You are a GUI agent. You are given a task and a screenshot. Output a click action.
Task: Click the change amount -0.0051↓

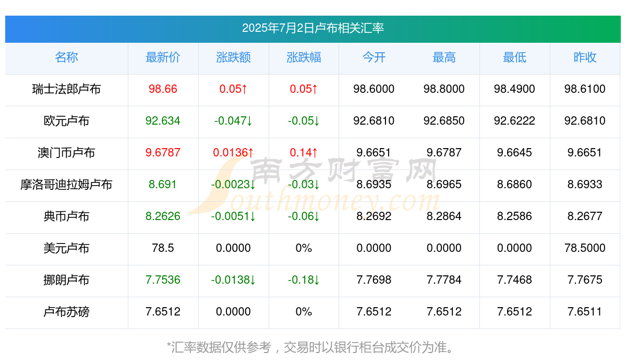pyautogui.click(x=233, y=216)
